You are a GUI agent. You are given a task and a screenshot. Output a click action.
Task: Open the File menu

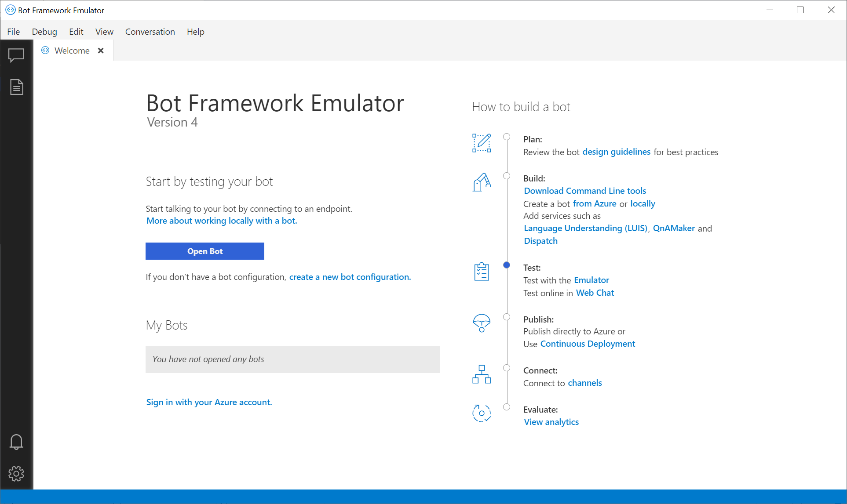tap(13, 31)
